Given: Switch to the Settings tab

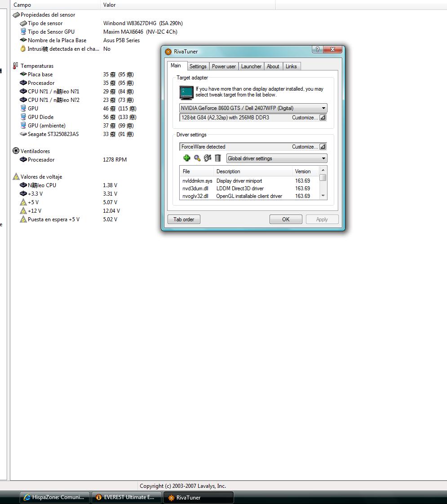Looking at the screenshot, I should (198, 66).
